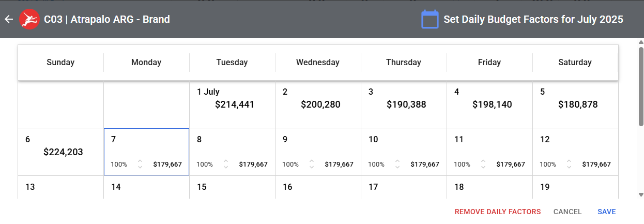Click the 100% factor field on July 7
The width and height of the screenshot is (644, 224).
point(119,165)
